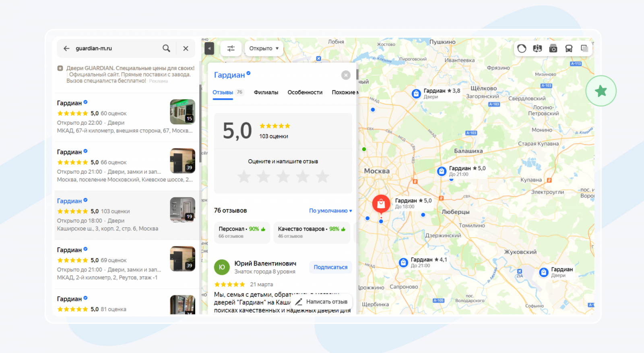The image size is (644, 353).
Task: Click the search field containing guardian-m.ru
Action: pos(116,48)
